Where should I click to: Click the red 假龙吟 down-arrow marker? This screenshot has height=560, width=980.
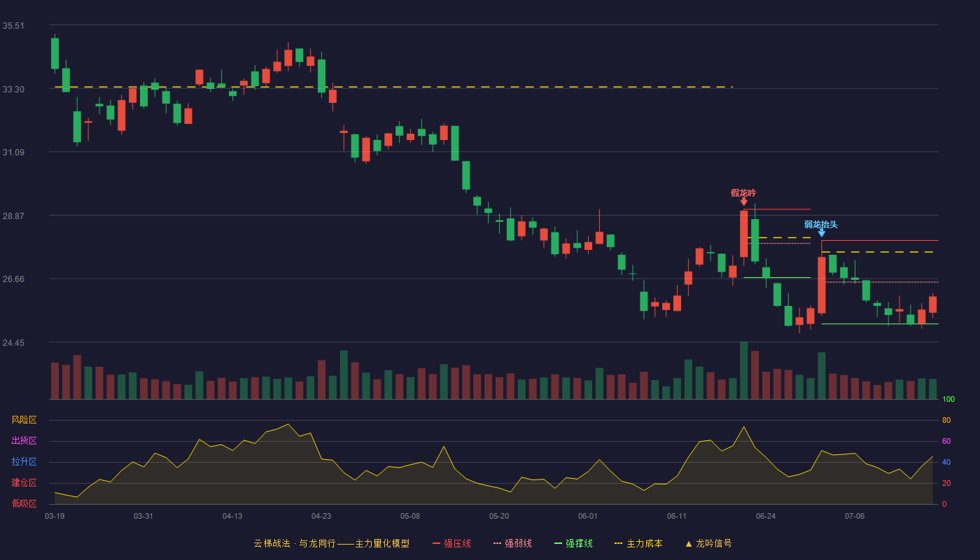pos(743,202)
